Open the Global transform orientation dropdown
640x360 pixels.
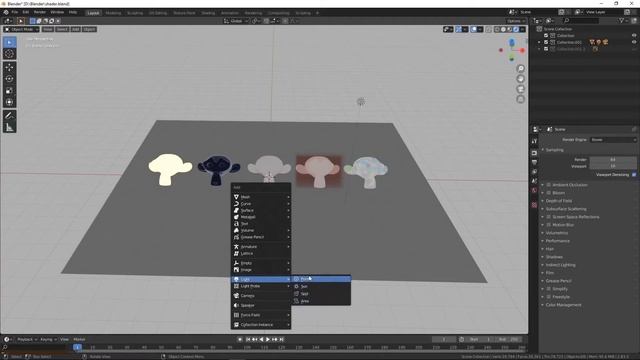(236, 21)
